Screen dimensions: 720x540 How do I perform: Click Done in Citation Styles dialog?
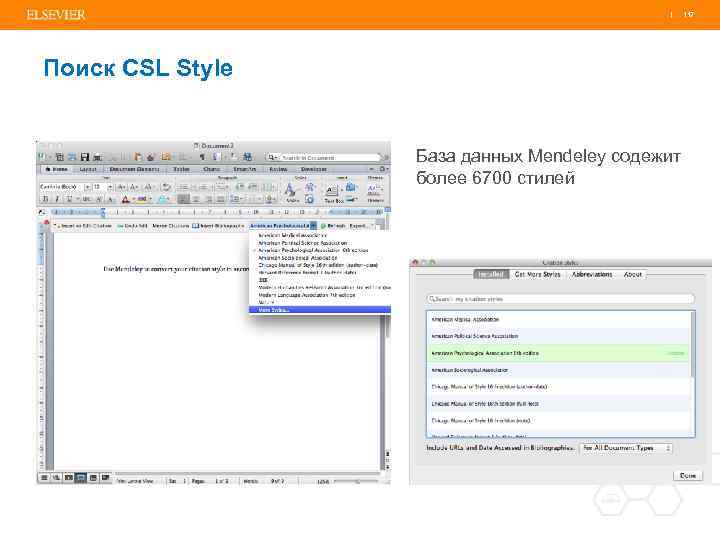pyautogui.click(x=687, y=476)
